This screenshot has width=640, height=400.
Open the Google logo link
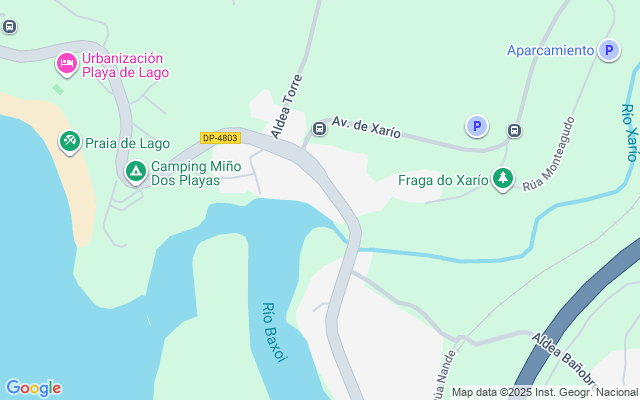(33, 388)
